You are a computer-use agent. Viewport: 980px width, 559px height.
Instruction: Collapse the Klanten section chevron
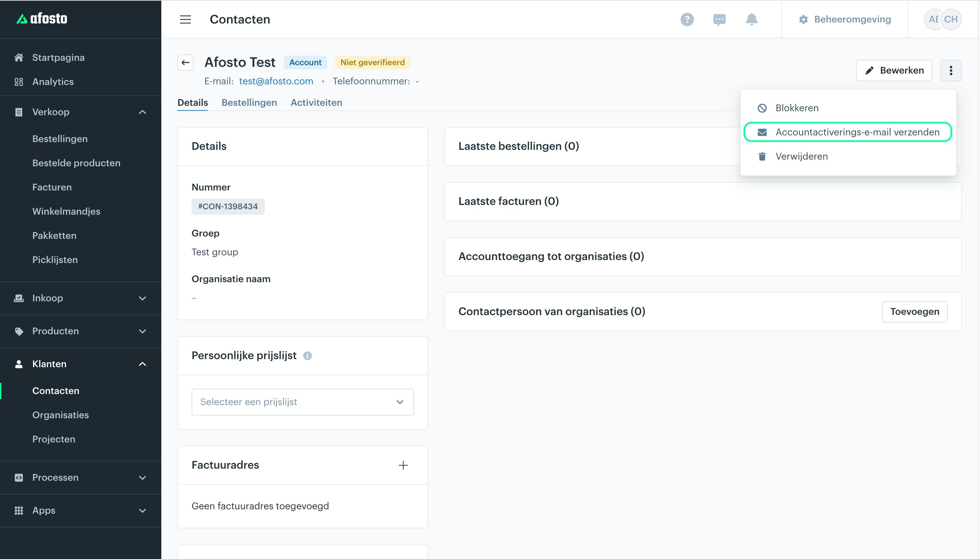pyautogui.click(x=142, y=364)
